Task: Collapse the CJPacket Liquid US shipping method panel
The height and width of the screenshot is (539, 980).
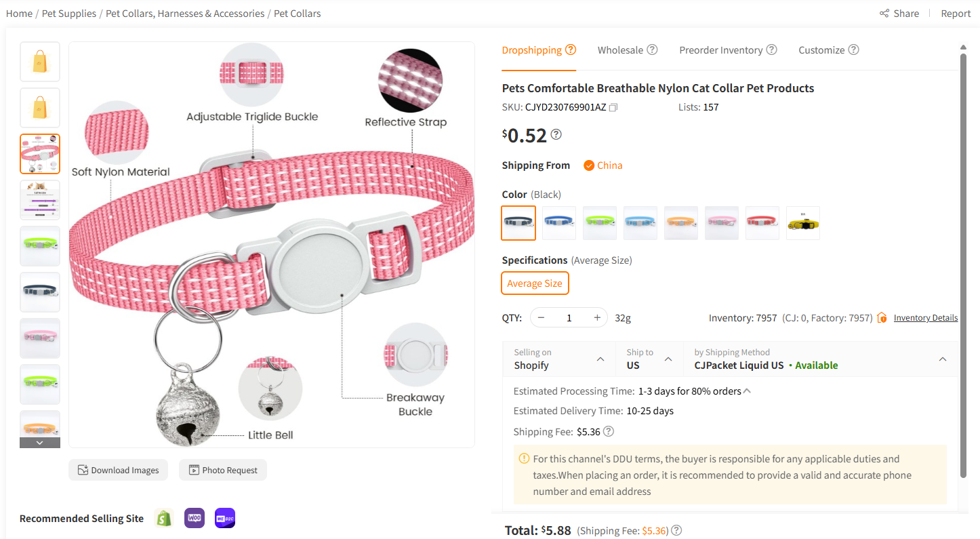Action: [x=943, y=359]
